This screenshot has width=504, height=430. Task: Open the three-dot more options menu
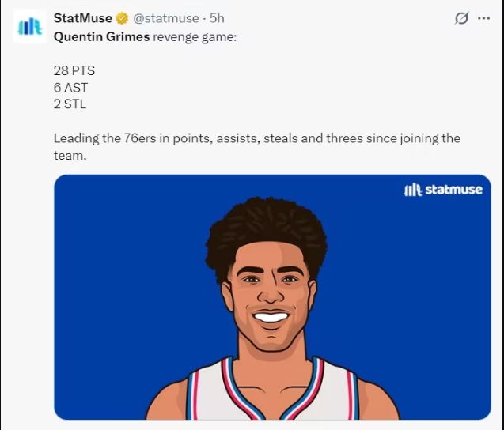(x=484, y=18)
